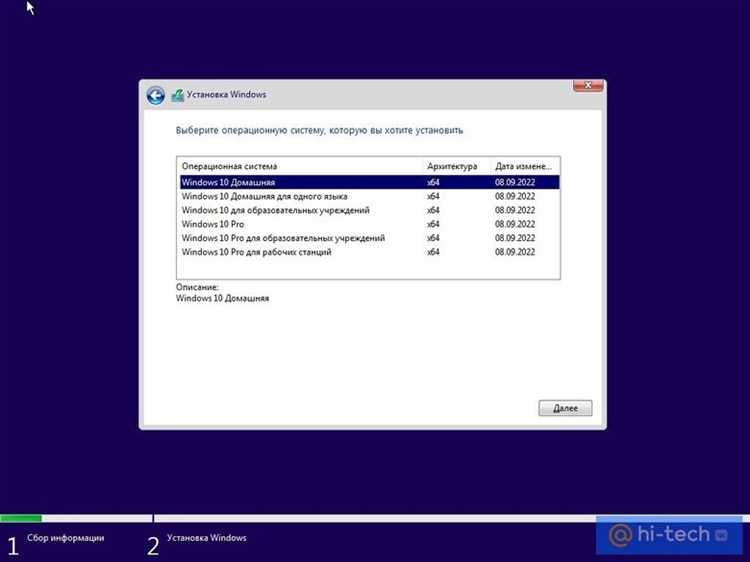The image size is (750, 562).
Task: Click the Дата измене... column header
Action: 525,166
